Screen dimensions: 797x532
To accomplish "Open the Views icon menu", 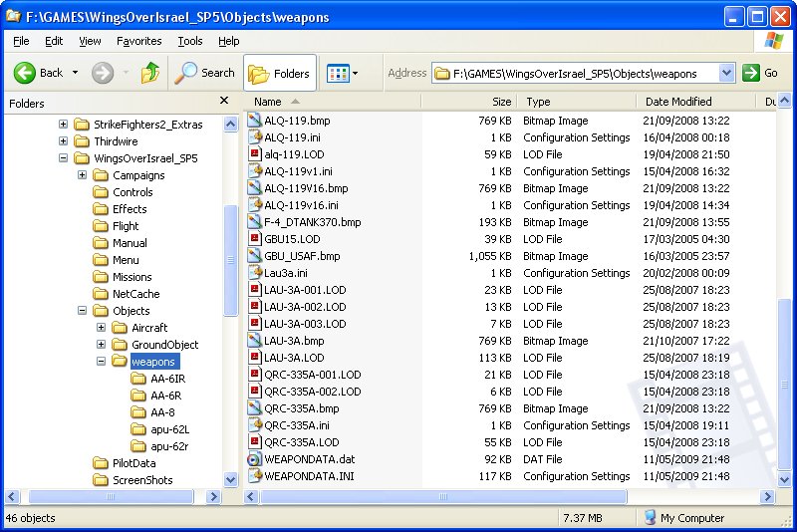I will [x=338, y=73].
